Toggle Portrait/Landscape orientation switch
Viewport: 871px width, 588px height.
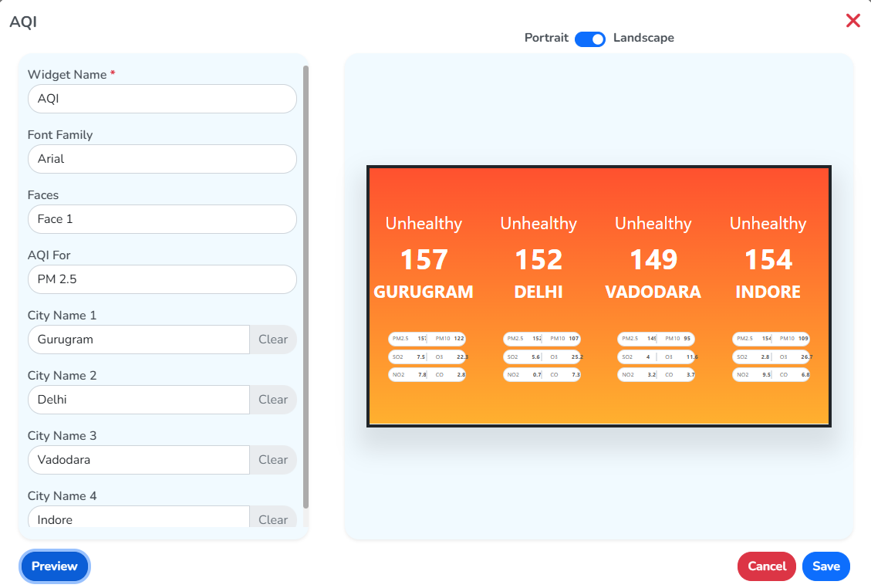[x=590, y=39]
